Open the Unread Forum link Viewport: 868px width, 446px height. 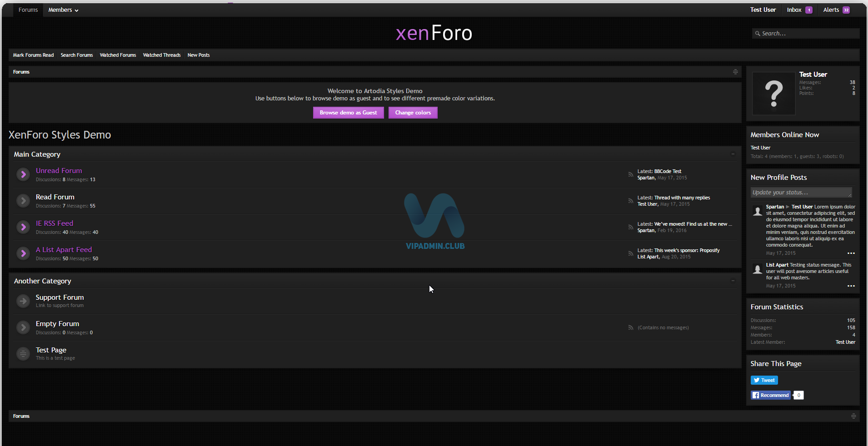pyautogui.click(x=59, y=171)
